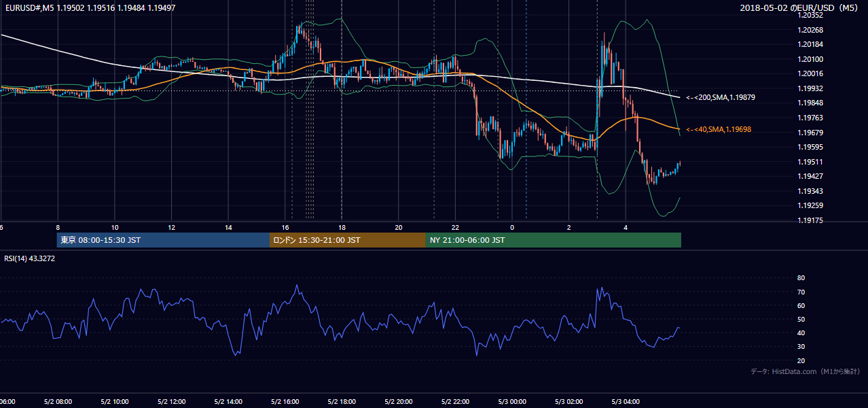Image resolution: width=868 pixels, height=408 pixels.
Task: Click hour label 12 under price chart
Action: (x=172, y=227)
